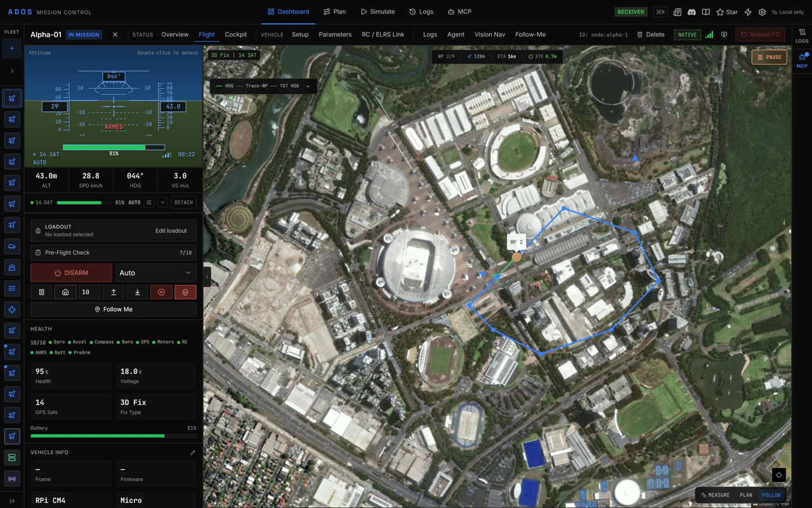Click the Battery 81% progress bar

tap(113, 436)
